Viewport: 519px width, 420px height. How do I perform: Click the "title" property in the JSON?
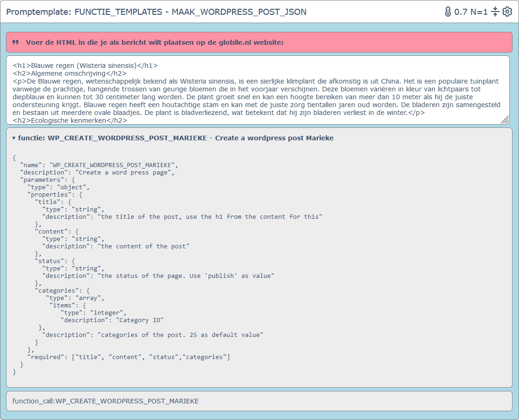pos(48,202)
